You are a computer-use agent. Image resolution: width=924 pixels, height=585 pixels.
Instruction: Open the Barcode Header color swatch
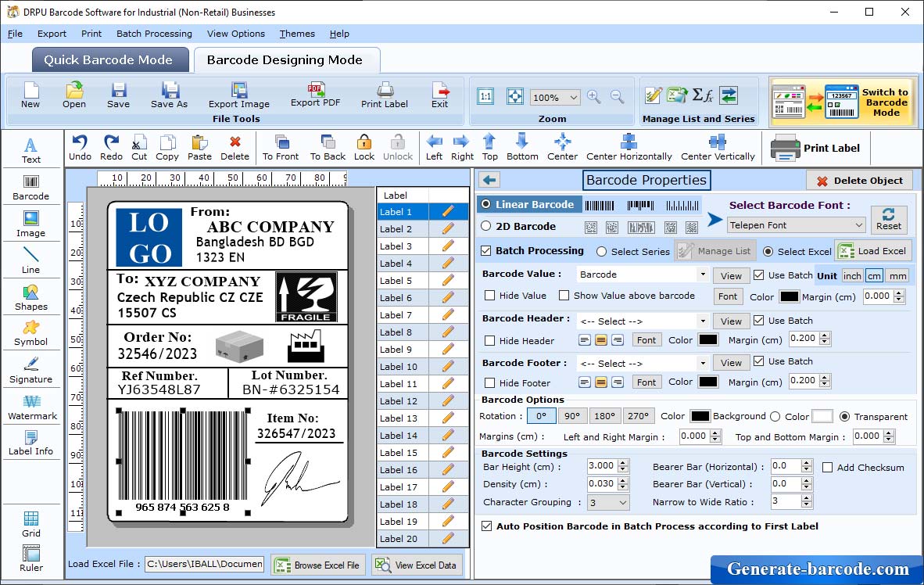(x=707, y=339)
